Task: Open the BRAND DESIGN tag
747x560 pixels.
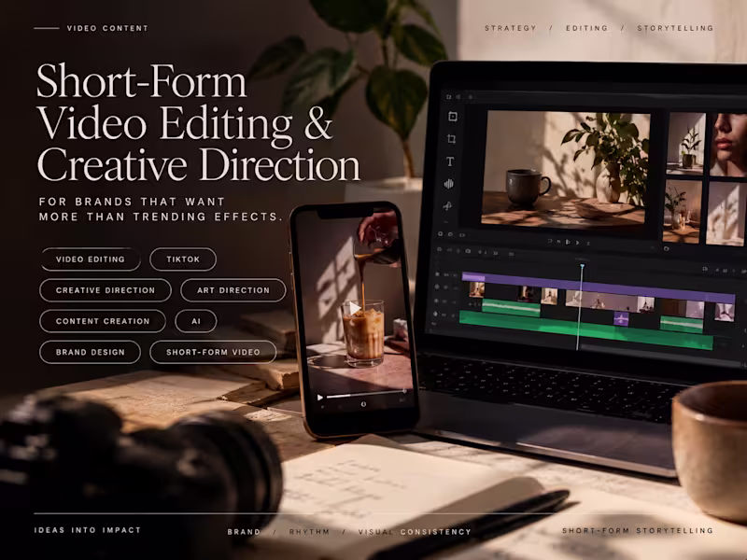Action: [90, 352]
